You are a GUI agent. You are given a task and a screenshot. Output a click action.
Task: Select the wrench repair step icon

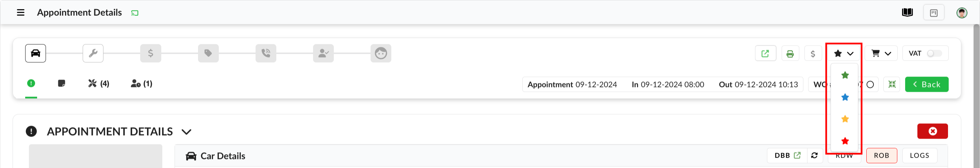(93, 53)
